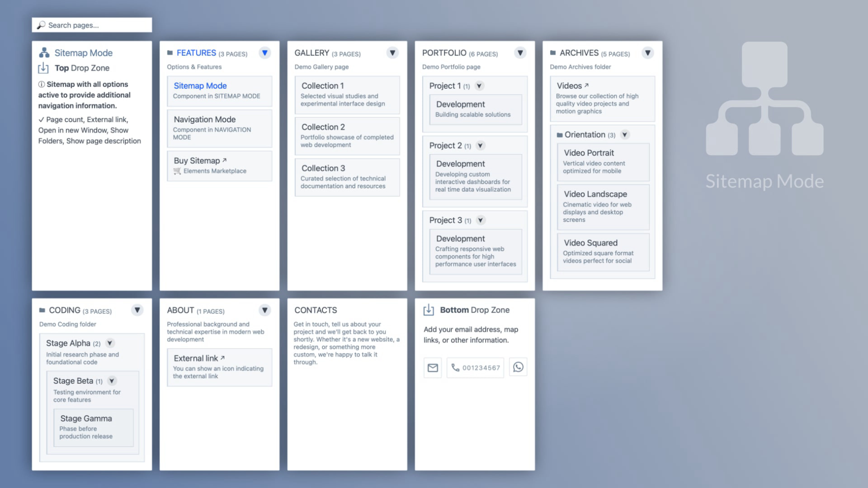Collapse the GALLERY section arrow

(x=392, y=53)
